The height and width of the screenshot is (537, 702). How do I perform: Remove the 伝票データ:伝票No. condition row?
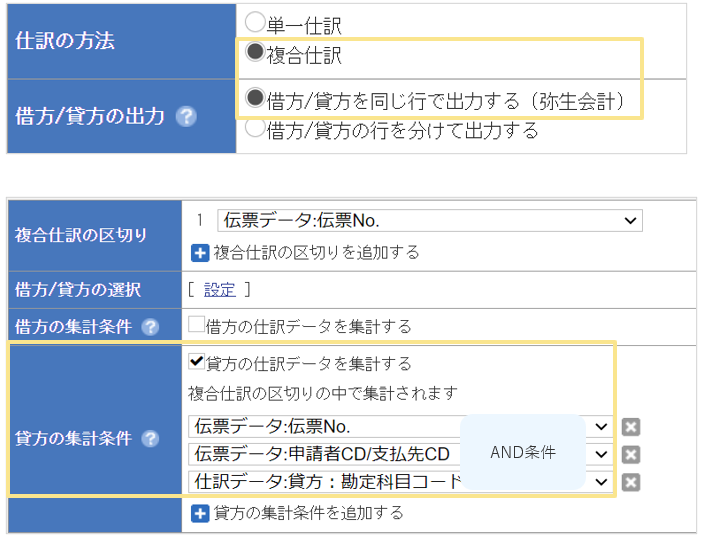(x=630, y=427)
